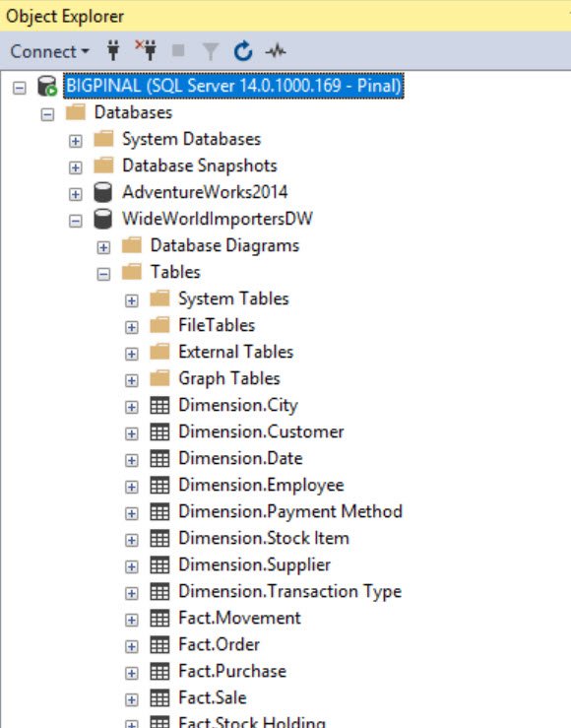571x728 pixels.
Task: Expand Database Snapshots
Action: tap(76, 167)
